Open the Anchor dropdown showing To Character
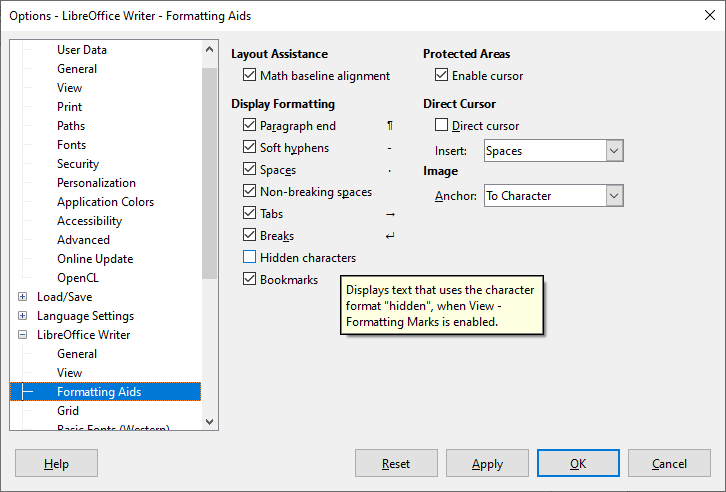Screen dimensions: 726x492 554,196
